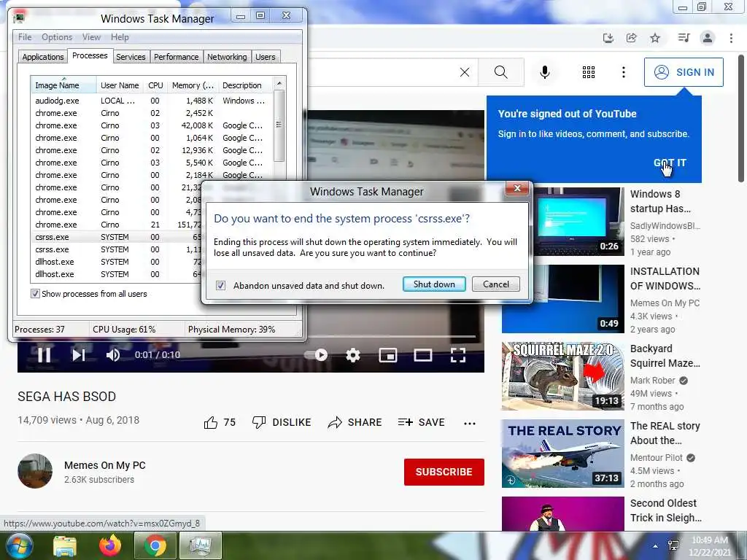Open video player settings gear
The width and height of the screenshot is (747, 560).
353,355
